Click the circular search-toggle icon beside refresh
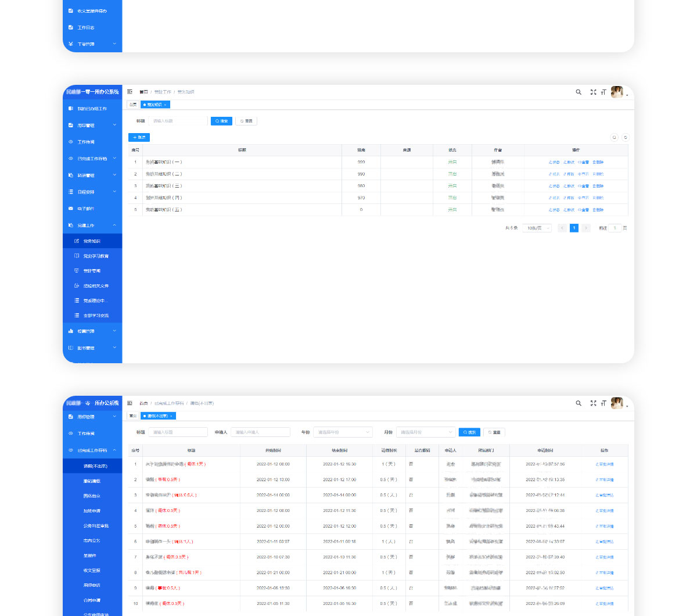This screenshot has width=697, height=616. [614, 138]
